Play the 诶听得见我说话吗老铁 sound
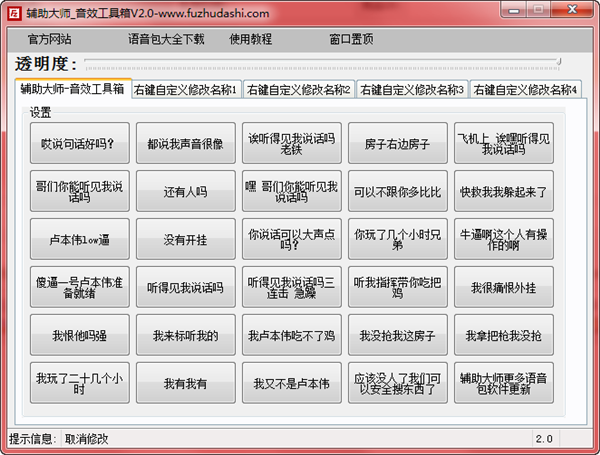 click(292, 143)
